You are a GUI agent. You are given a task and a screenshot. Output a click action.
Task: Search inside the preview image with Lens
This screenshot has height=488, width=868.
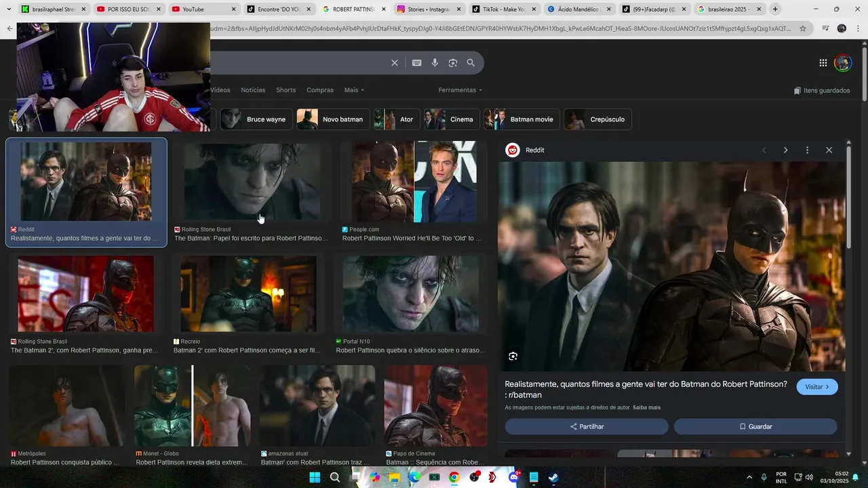pyautogui.click(x=513, y=357)
